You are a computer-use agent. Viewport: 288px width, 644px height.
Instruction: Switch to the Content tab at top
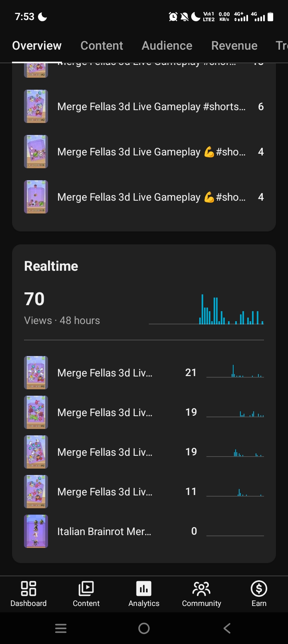click(x=102, y=46)
